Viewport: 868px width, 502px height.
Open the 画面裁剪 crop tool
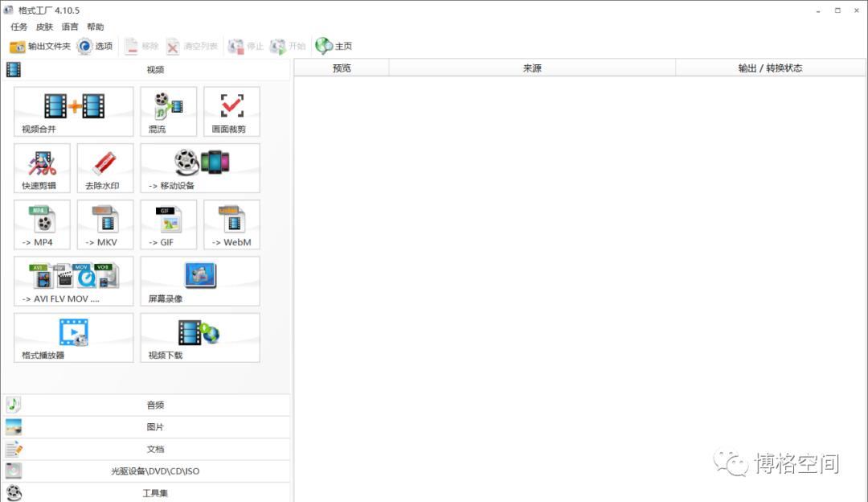coord(231,111)
